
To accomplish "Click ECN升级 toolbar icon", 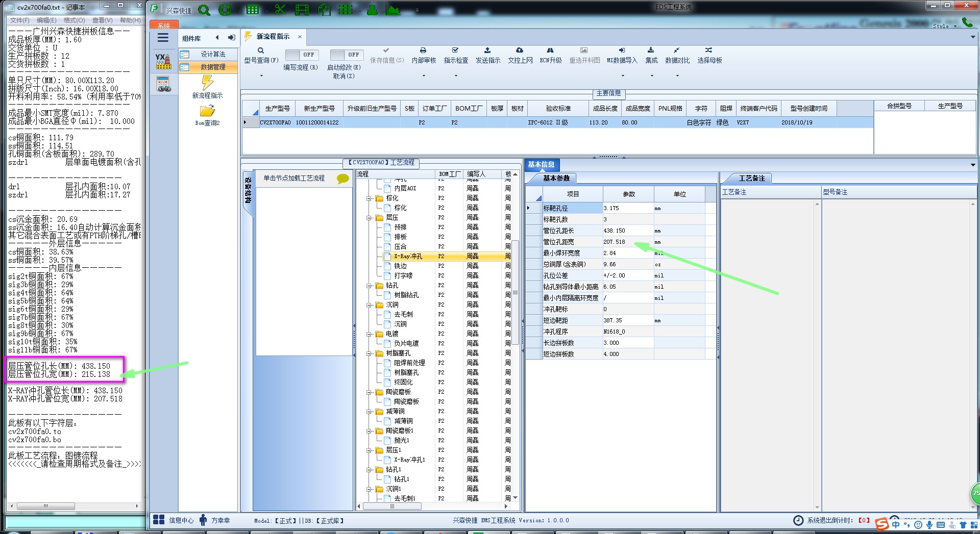I will (550, 50).
